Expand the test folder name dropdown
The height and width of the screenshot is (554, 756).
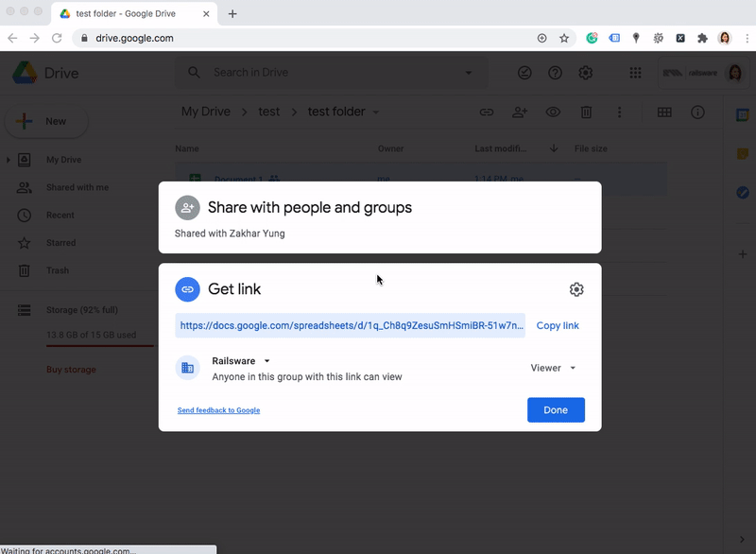click(374, 111)
